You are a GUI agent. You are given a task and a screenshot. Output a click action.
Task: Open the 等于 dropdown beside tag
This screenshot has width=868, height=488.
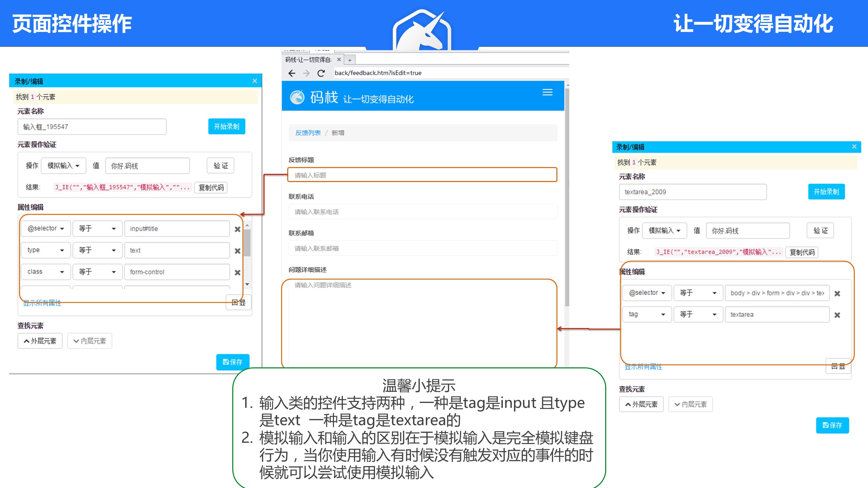(x=698, y=314)
